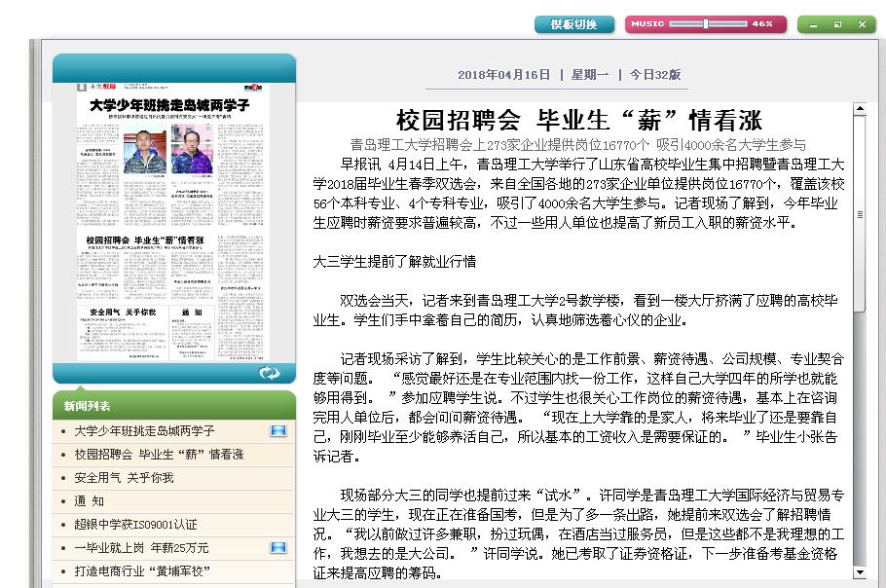The width and height of the screenshot is (886, 588).
Task: Click the article vertical scrollbar thumb
Action: tap(859, 214)
